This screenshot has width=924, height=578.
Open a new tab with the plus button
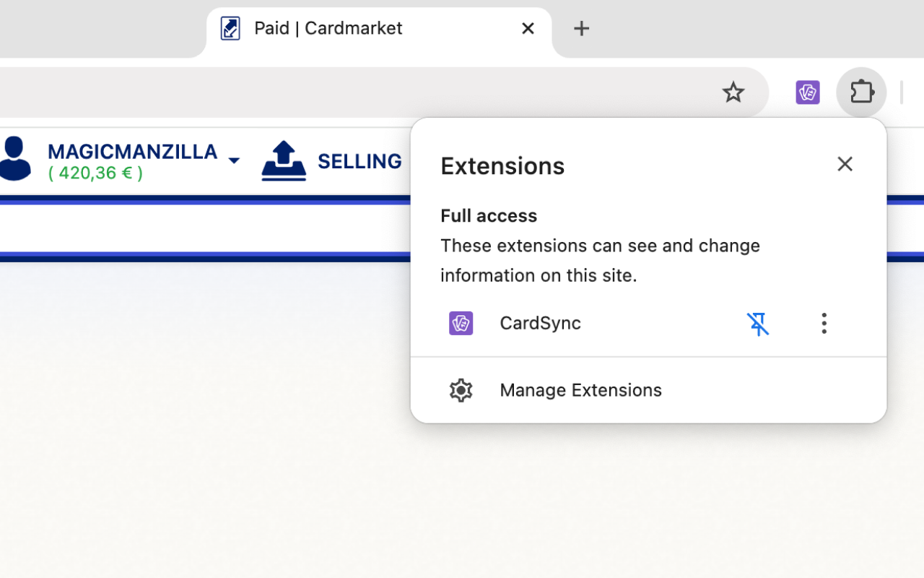click(x=581, y=28)
